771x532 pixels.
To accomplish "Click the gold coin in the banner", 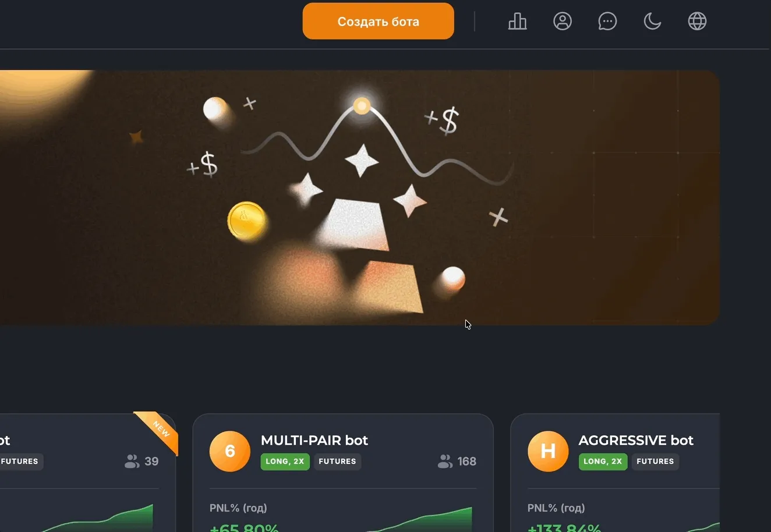I will (247, 221).
